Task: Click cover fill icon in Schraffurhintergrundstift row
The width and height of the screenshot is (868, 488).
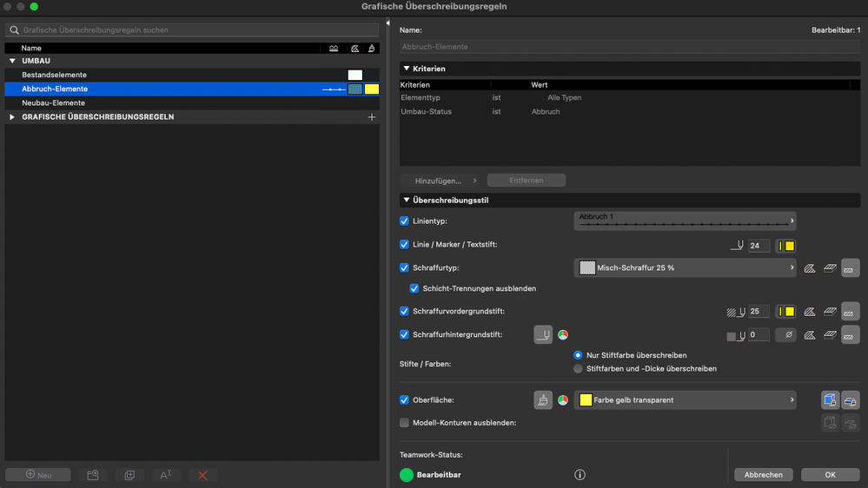Action: point(830,334)
